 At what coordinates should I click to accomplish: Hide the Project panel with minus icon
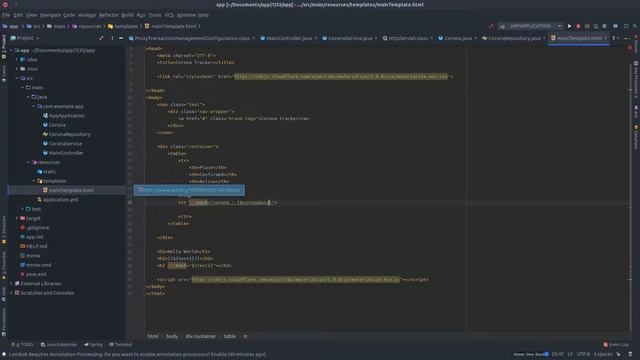tap(121, 38)
